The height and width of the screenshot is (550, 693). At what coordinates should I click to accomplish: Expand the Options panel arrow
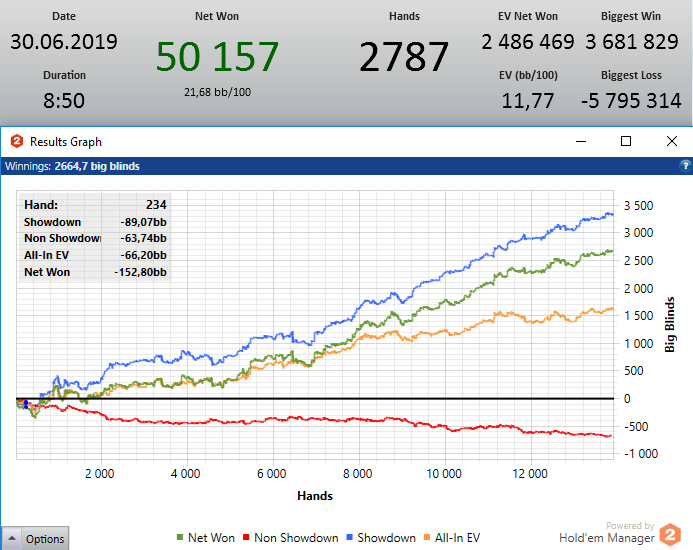(12, 539)
